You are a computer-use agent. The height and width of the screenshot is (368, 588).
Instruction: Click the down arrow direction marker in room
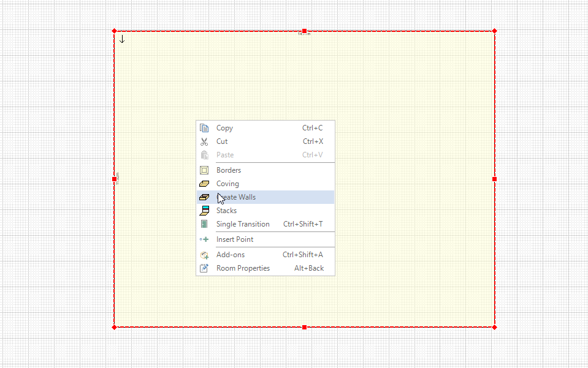(x=122, y=39)
